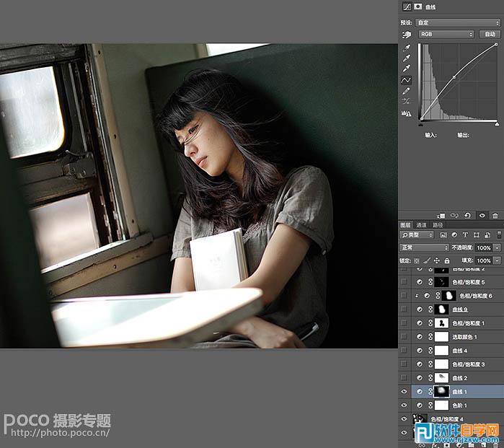The image size is (504, 448).
Task: Filter layers by shape layer icon
Action: click(477, 234)
